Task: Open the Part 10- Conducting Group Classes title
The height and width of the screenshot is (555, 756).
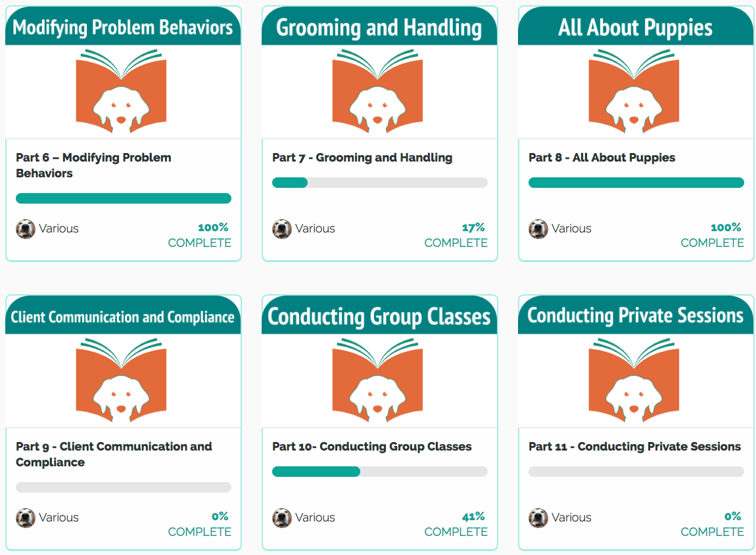Action: (371, 447)
